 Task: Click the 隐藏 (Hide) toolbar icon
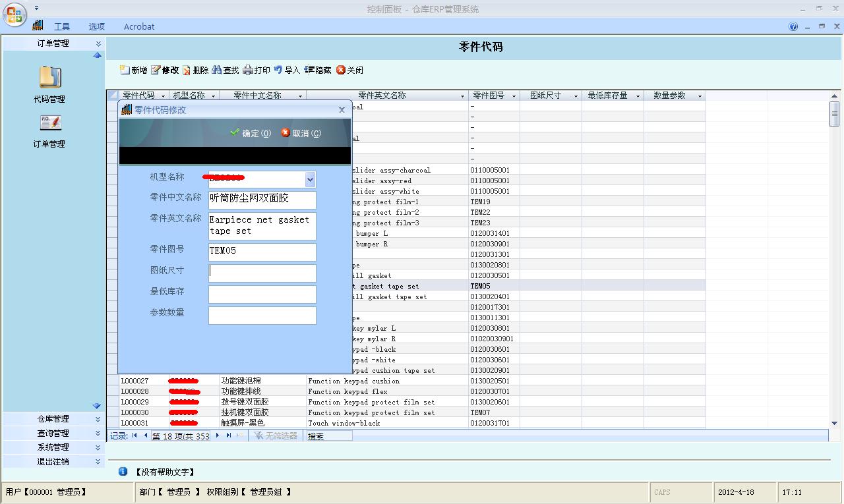pos(309,70)
